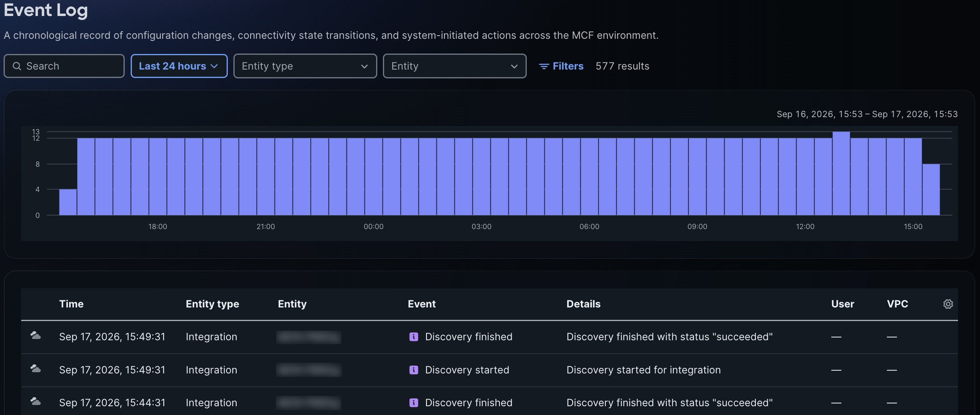Click info icon on 15:49:31 Discovery finished

(x=414, y=337)
